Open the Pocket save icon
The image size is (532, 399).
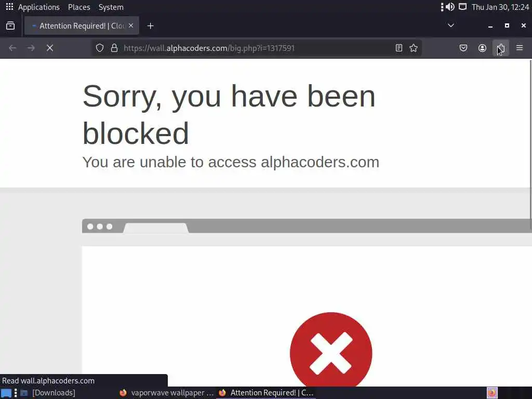463,48
